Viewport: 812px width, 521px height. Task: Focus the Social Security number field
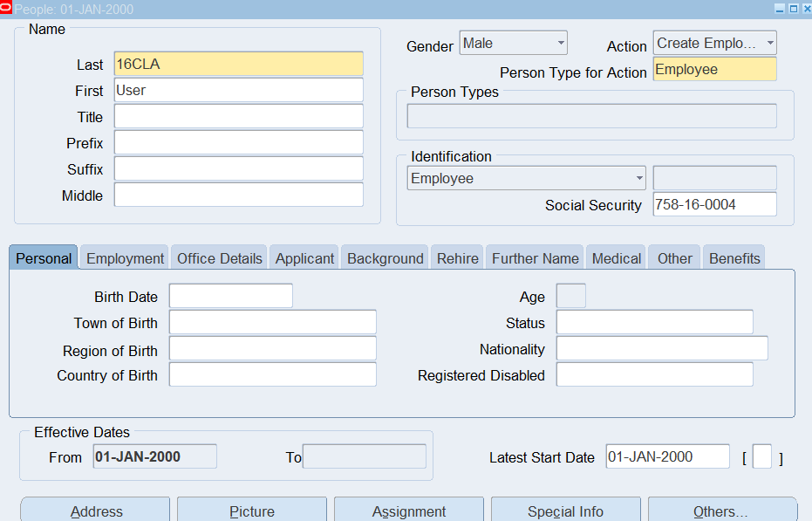pyautogui.click(x=713, y=205)
